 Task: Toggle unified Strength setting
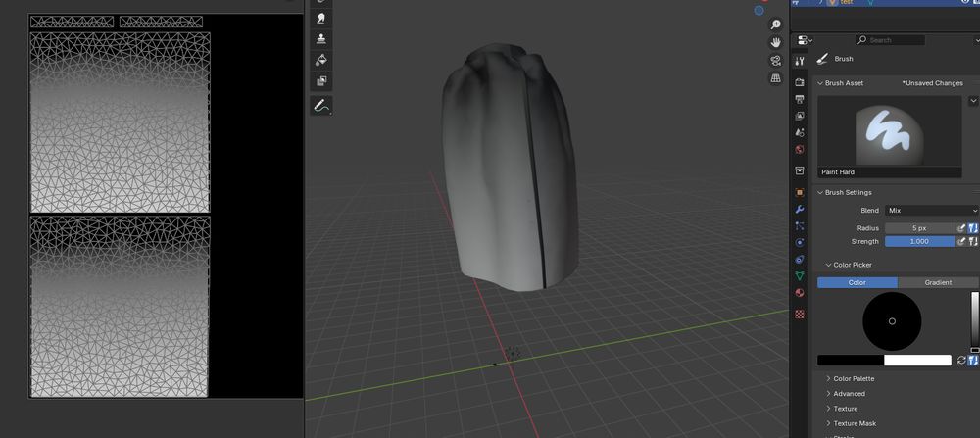(x=972, y=242)
